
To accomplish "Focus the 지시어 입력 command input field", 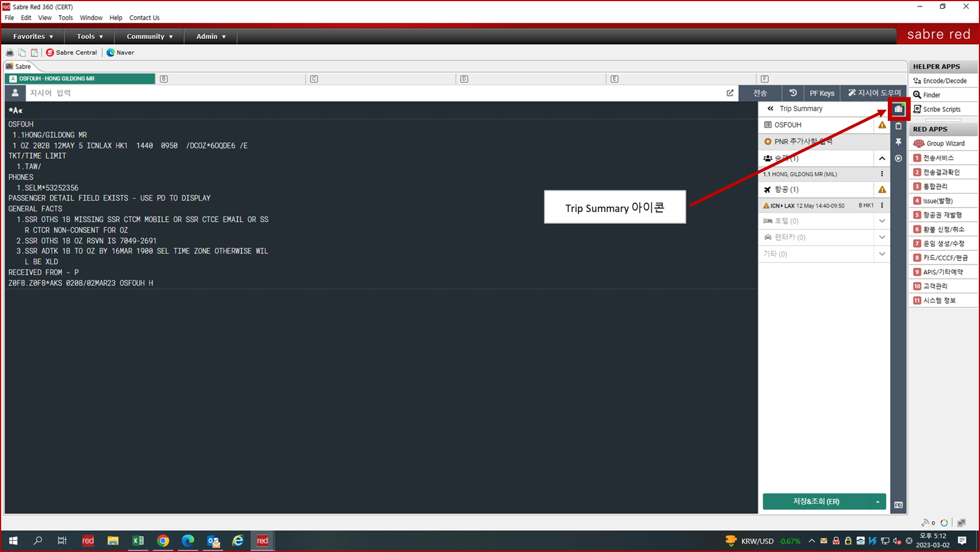I will pyautogui.click(x=374, y=93).
